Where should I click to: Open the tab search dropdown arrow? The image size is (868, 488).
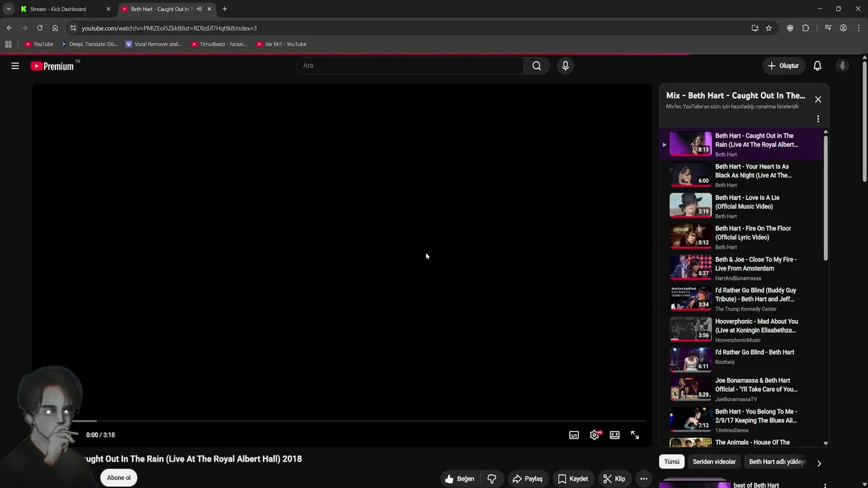8,9
